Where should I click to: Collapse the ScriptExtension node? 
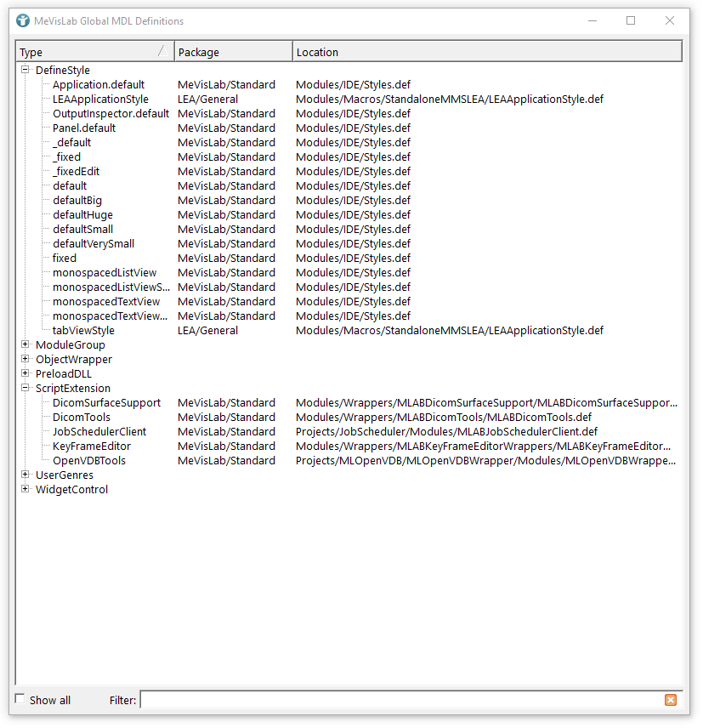click(x=26, y=389)
